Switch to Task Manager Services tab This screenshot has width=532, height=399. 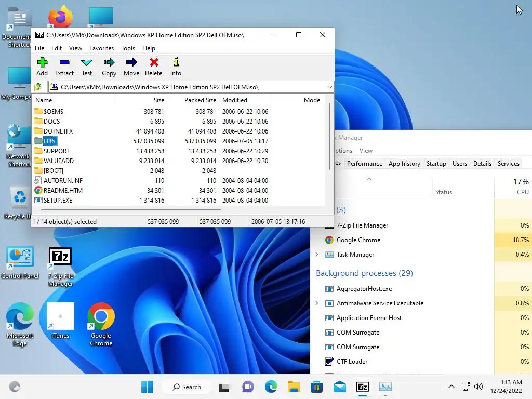click(x=508, y=164)
